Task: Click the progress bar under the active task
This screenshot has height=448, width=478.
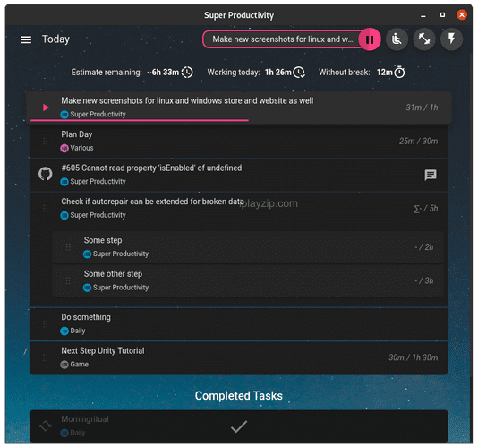Action: click(x=140, y=121)
